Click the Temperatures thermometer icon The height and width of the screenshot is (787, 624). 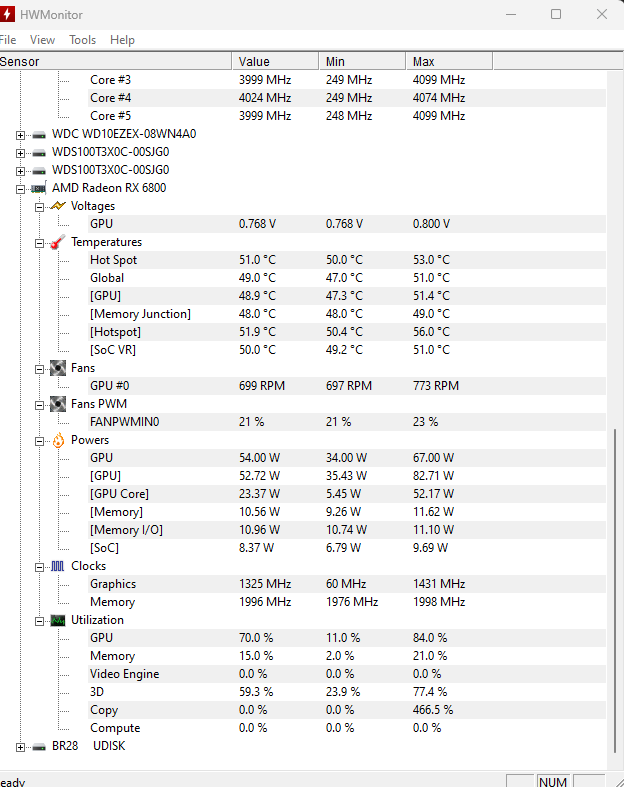57,242
